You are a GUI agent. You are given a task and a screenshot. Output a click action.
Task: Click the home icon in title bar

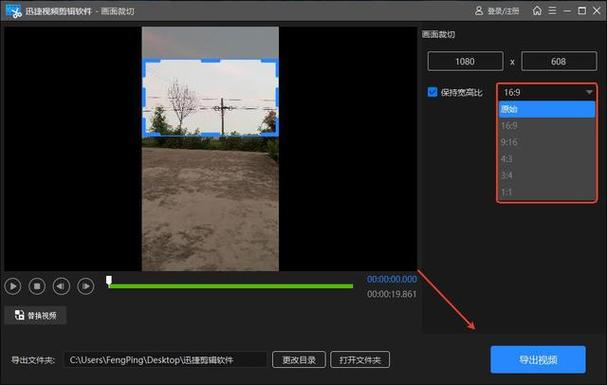pos(537,10)
